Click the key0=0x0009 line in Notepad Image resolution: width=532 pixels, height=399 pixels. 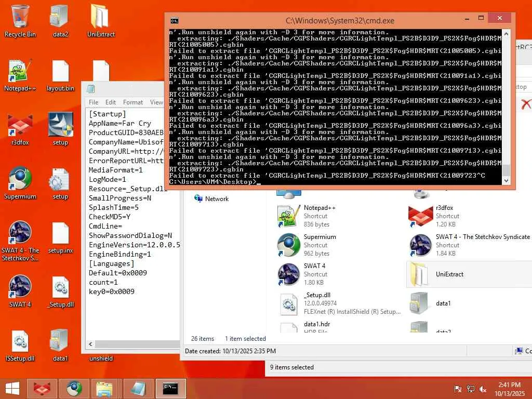pos(111,291)
